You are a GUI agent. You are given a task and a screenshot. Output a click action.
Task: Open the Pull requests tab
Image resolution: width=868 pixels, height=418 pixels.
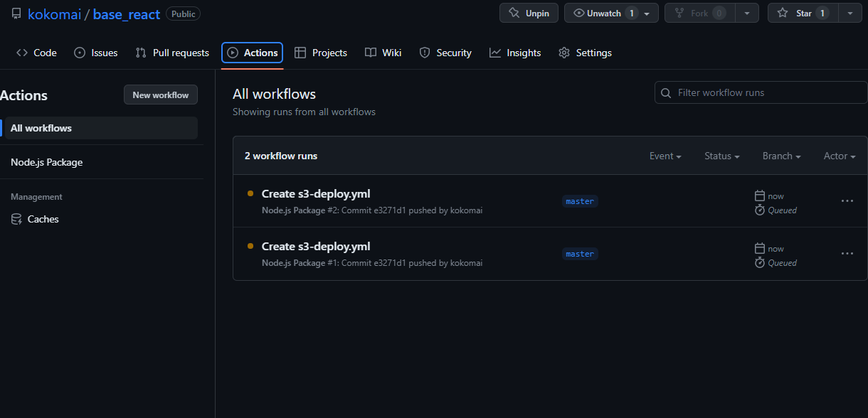point(172,53)
